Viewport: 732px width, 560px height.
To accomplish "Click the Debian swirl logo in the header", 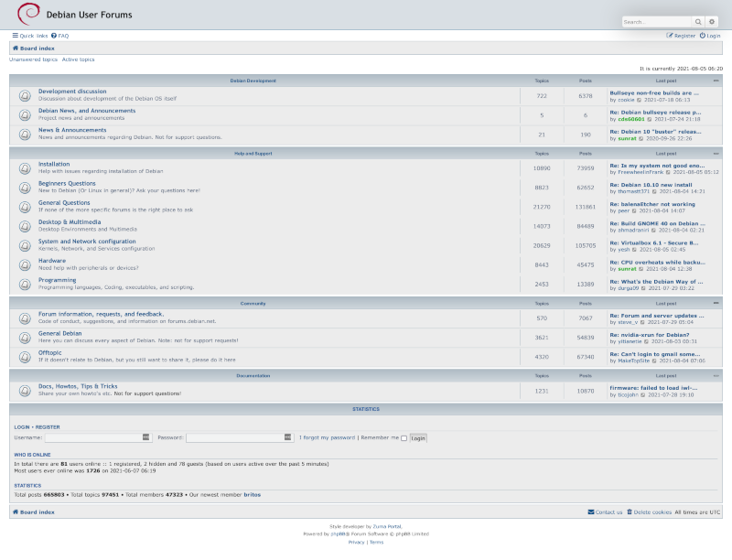I will tap(31, 14).
